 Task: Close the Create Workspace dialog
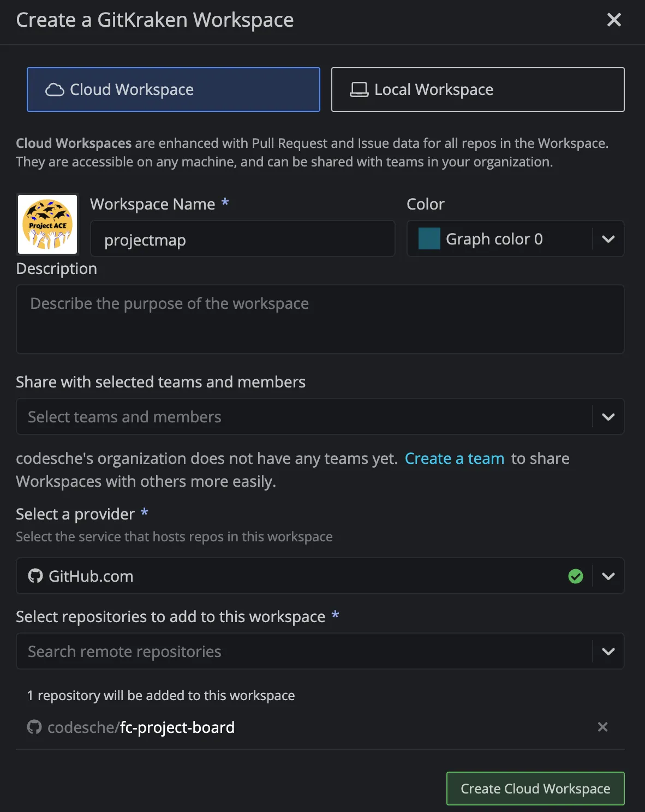click(x=614, y=20)
